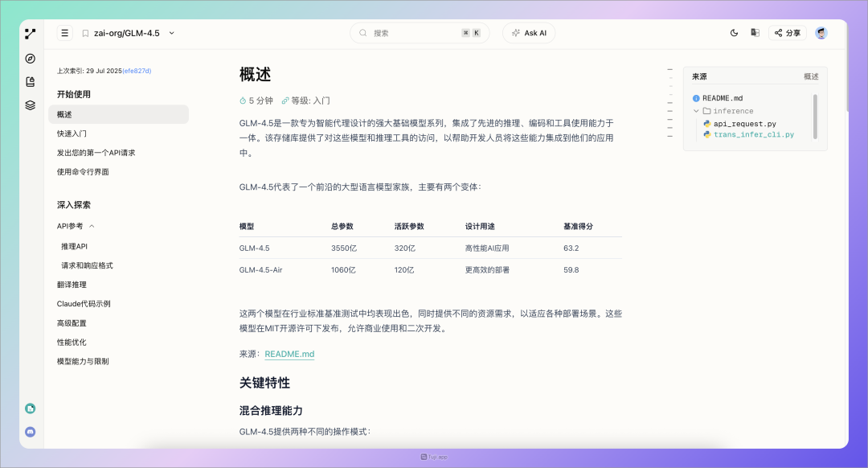This screenshot has width=868, height=468.
Task: Click the GLM-4.5 cell in the model table
Action: point(254,248)
